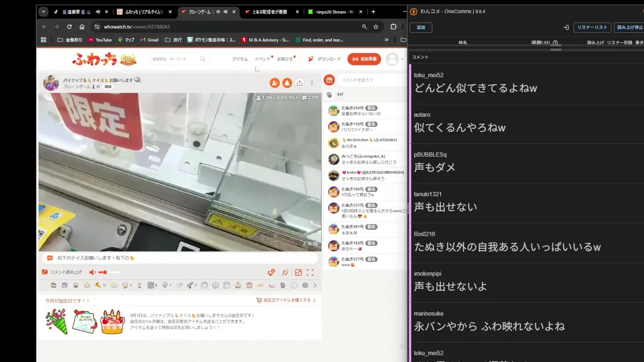This screenshot has width=644, height=362.
Task: Mute the stream volume speaker icon
Action: [93, 272]
